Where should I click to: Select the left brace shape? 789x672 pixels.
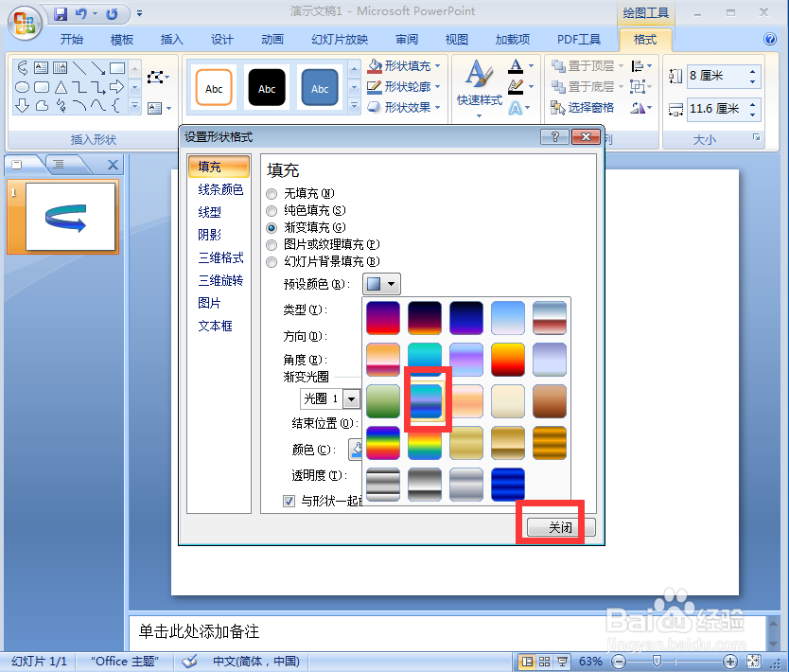tap(116, 106)
